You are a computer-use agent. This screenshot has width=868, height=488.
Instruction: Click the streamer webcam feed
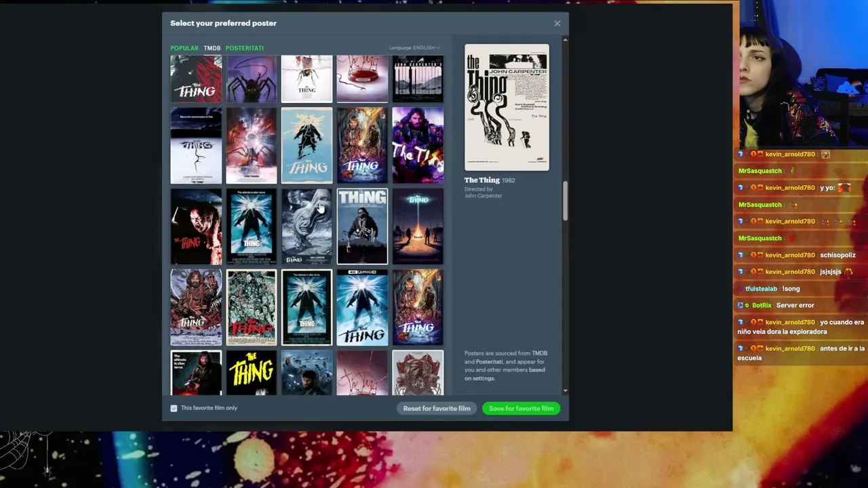(804, 75)
